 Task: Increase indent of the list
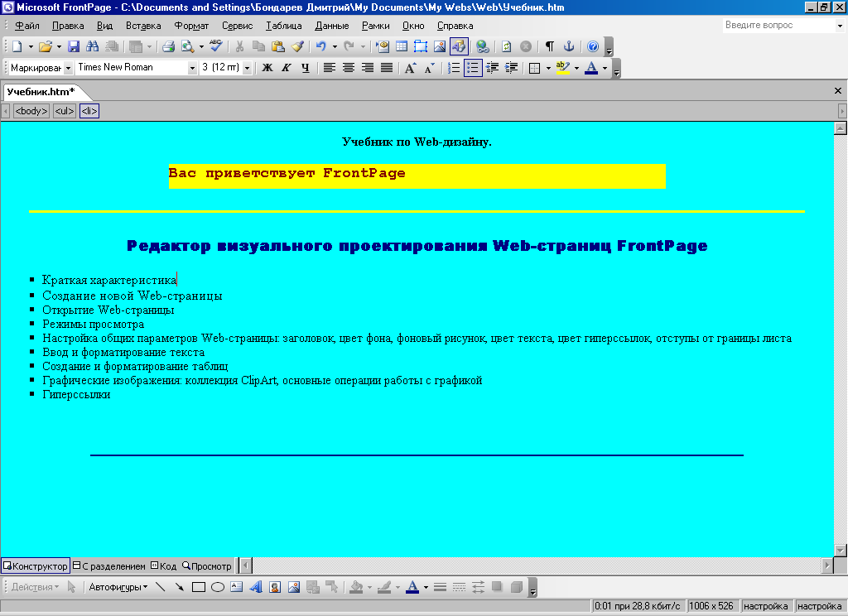click(x=511, y=68)
